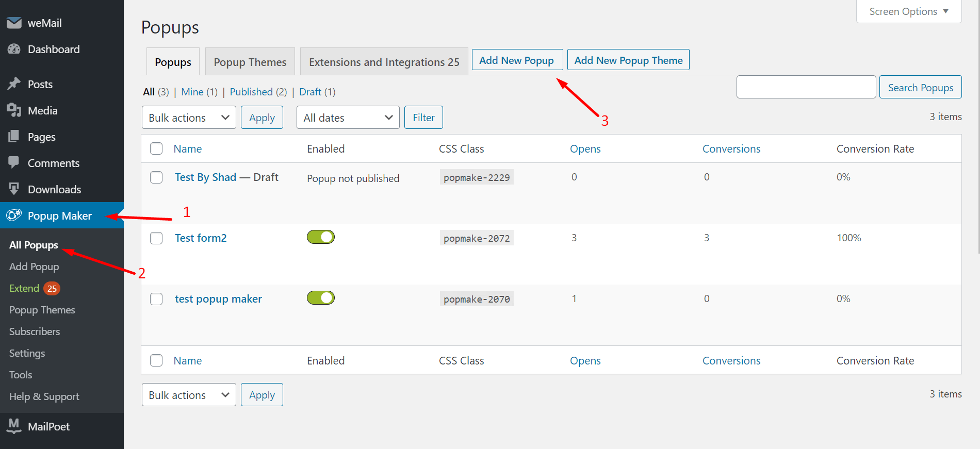Click the MailPoet logo icon
Image resolution: width=980 pixels, height=449 pixels.
pos(14,426)
